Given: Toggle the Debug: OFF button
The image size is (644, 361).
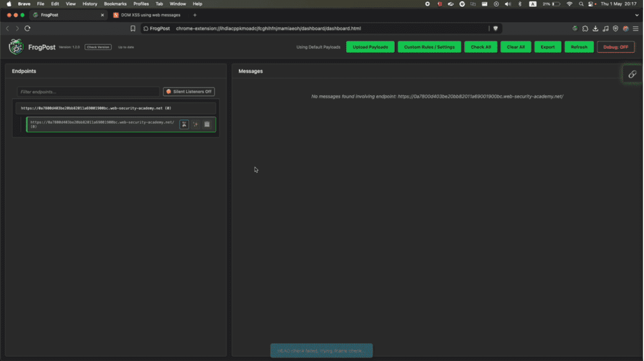Looking at the screenshot, I should click(x=616, y=47).
